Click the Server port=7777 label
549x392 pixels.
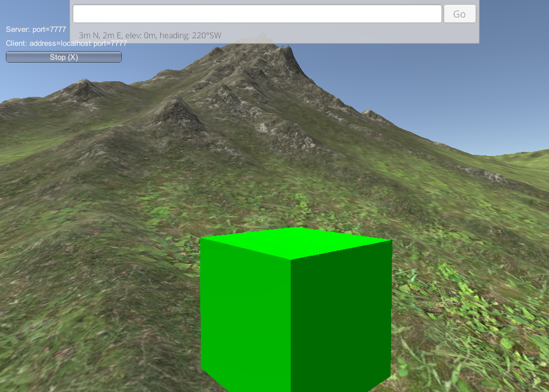(36, 29)
